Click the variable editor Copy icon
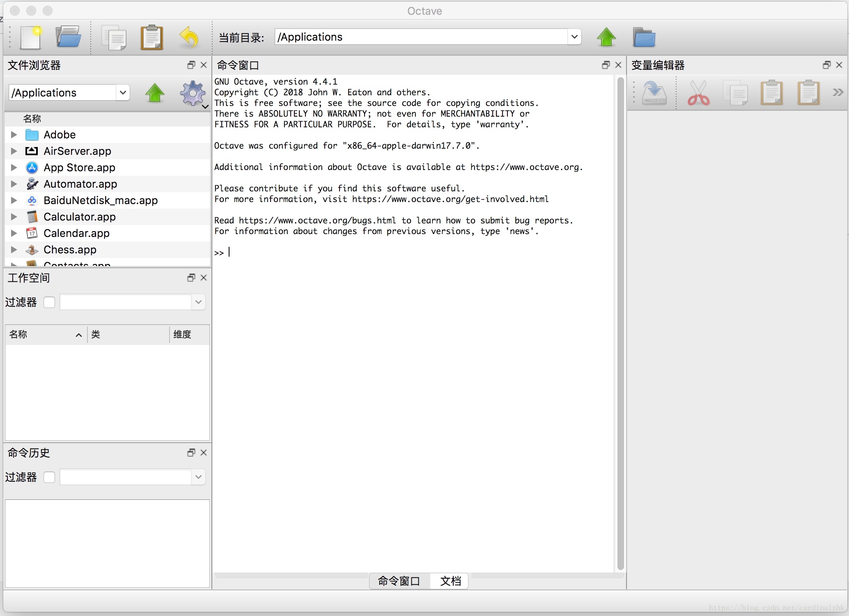The image size is (849, 616). point(735,93)
